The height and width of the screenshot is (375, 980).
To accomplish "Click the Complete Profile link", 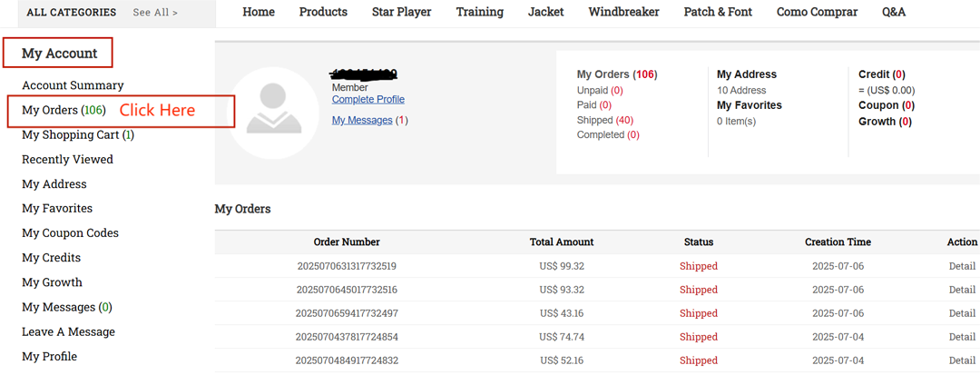I will [x=367, y=99].
